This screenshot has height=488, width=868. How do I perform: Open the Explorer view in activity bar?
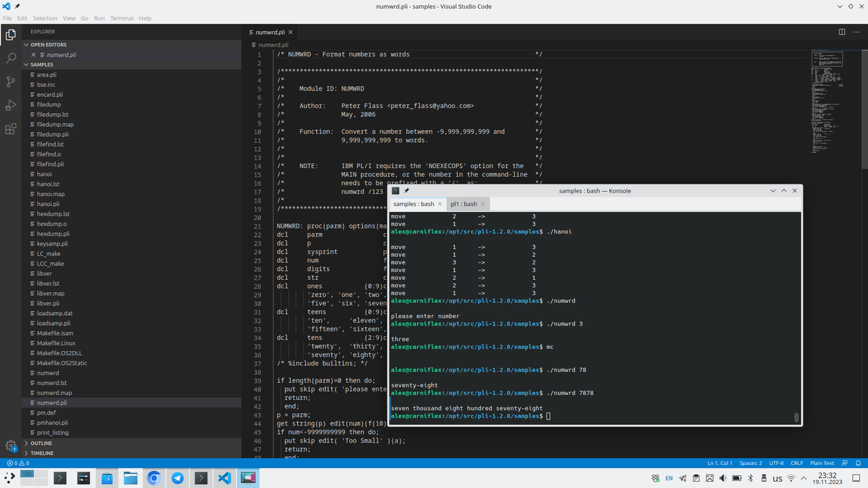pyautogui.click(x=10, y=35)
